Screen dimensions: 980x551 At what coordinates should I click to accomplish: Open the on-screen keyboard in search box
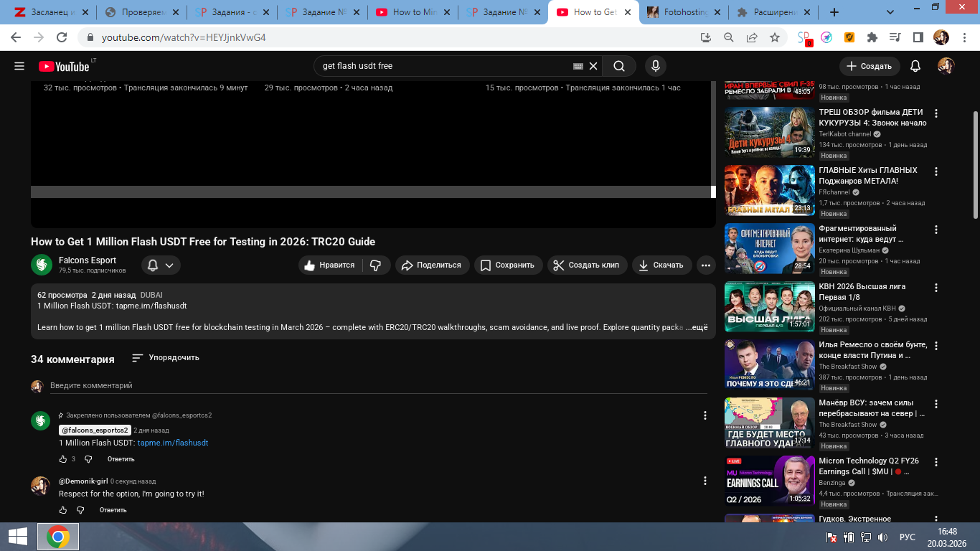(x=578, y=66)
